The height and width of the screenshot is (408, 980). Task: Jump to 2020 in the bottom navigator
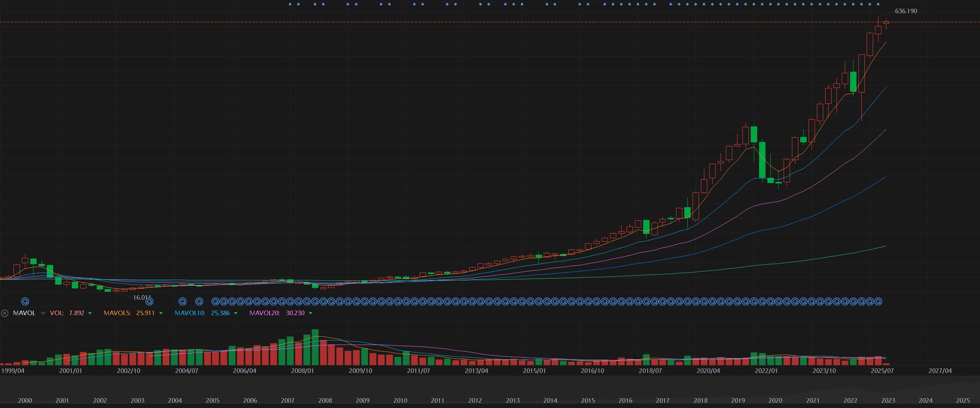tap(775, 401)
